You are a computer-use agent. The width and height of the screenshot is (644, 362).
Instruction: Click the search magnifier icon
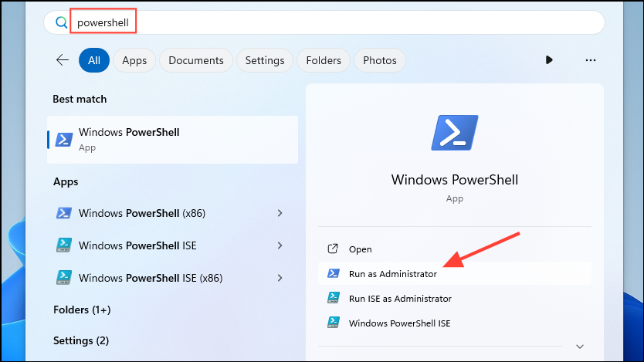(x=61, y=22)
